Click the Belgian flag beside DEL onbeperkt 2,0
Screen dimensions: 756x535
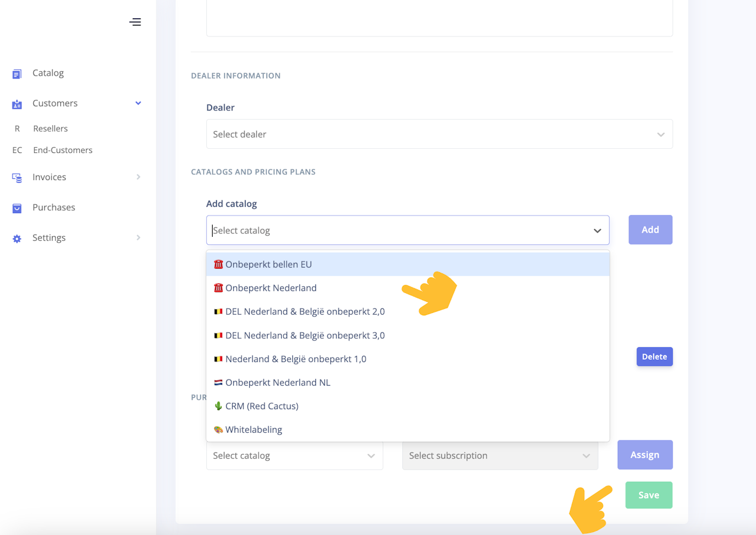218,312
